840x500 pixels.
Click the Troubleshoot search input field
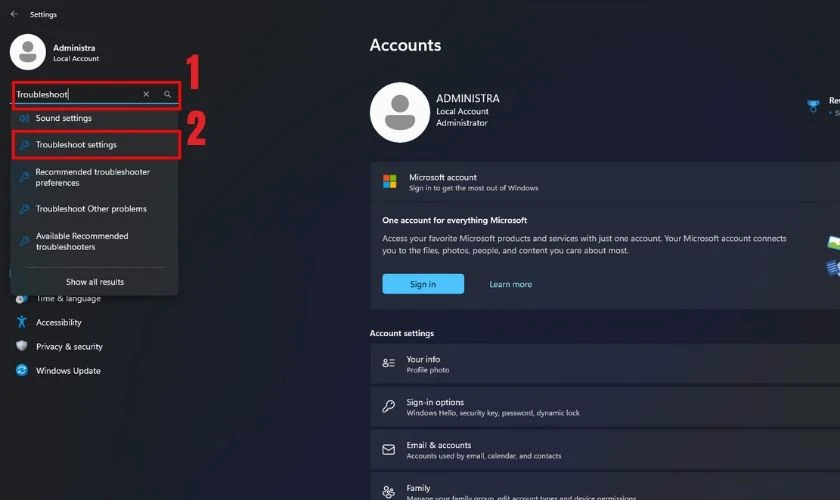[x=78, y=94]
